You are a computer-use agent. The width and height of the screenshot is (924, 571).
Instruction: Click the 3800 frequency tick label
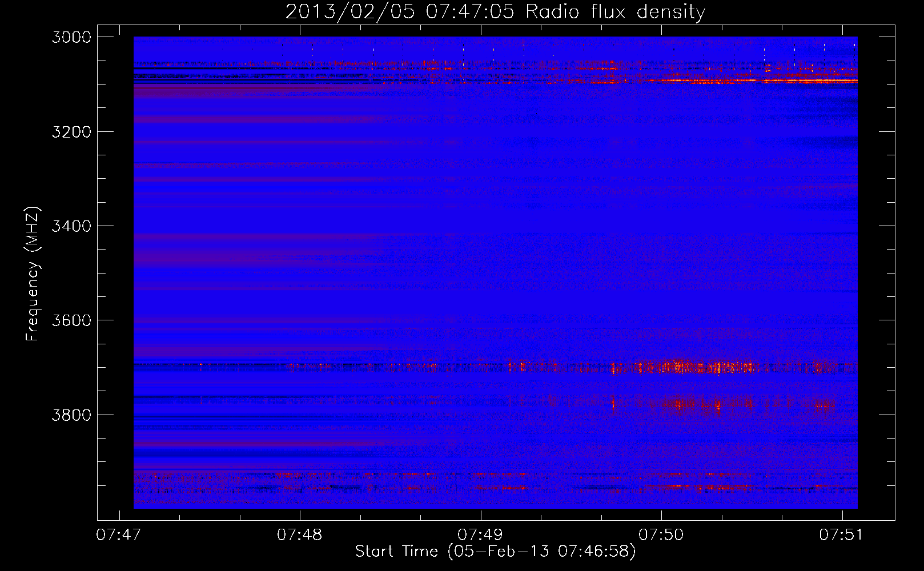click(x=71, y=415)
